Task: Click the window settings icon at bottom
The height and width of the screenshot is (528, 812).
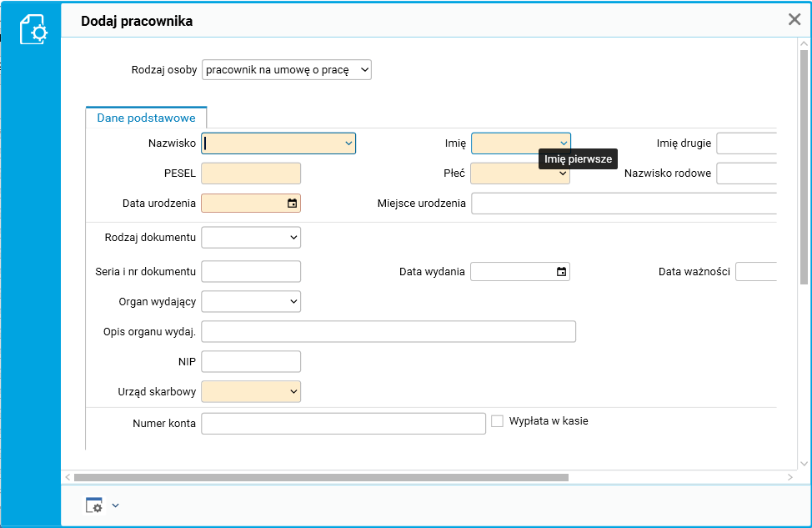Action: (94, 505)
